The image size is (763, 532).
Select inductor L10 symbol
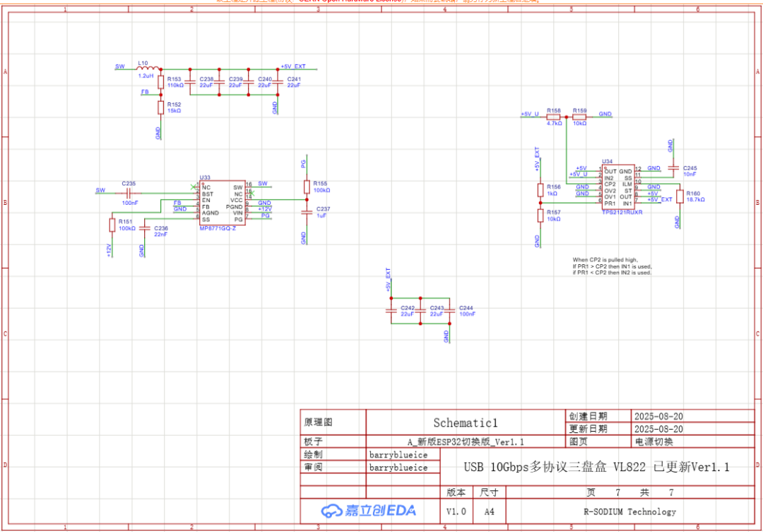point(148,69)
